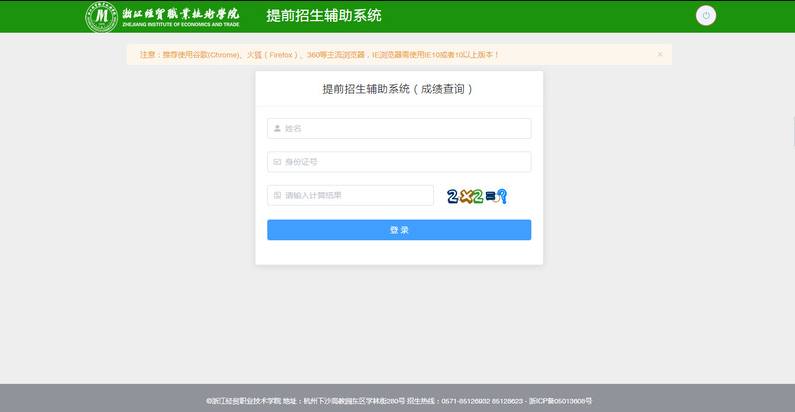Click the power icon in the header
Viewport: 795px width, 412px height.
pyautogui.click(x=706, y=16)
